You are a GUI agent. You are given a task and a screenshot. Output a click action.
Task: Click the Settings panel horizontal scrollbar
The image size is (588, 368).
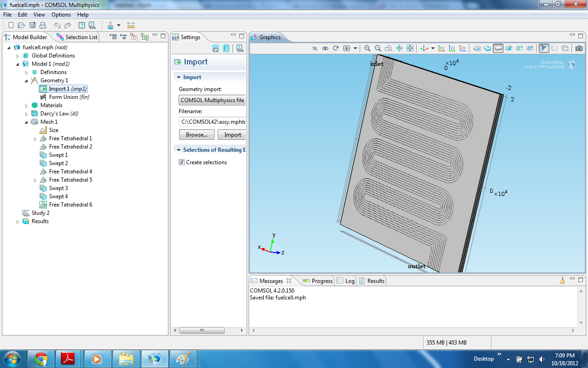point(202,330)
